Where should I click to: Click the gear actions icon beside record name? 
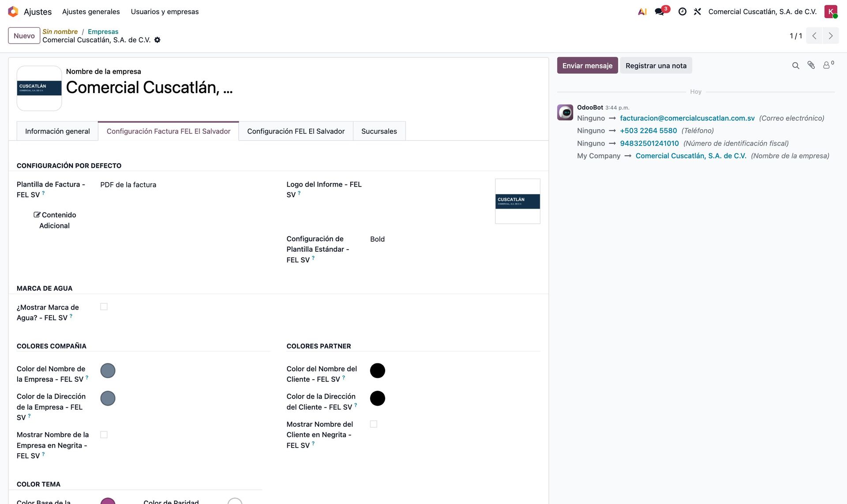point(157,40)
